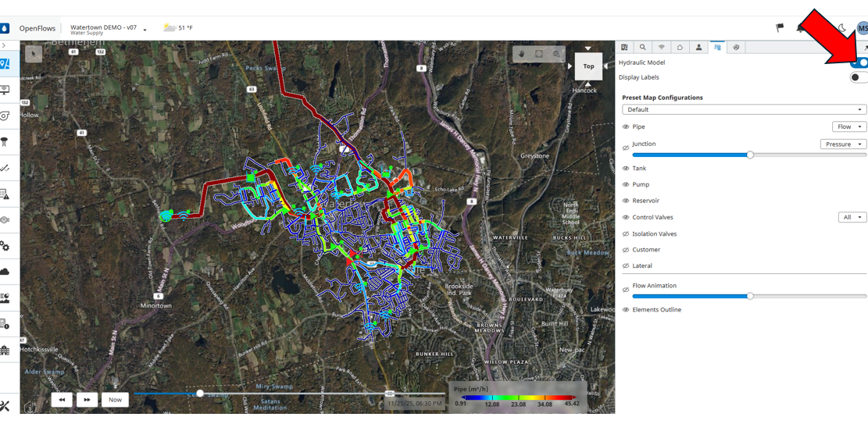The height and width of the screenshot is (424, 868).
Task: Open the water tank tower sidebar icon
Action: click(x=5, y=141)
